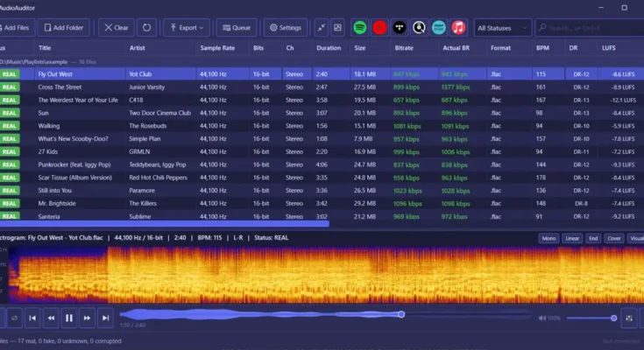Toggle the End spectrogram option
Image resolution: width=644 pixels, height=350 pixels.
tap(593, 238)
